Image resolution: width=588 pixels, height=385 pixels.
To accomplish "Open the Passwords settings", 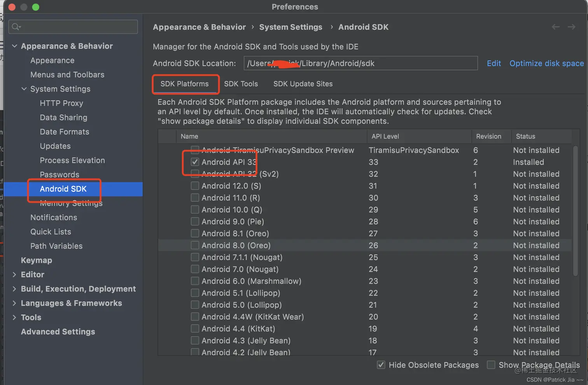I will click(x=59, y=174).
